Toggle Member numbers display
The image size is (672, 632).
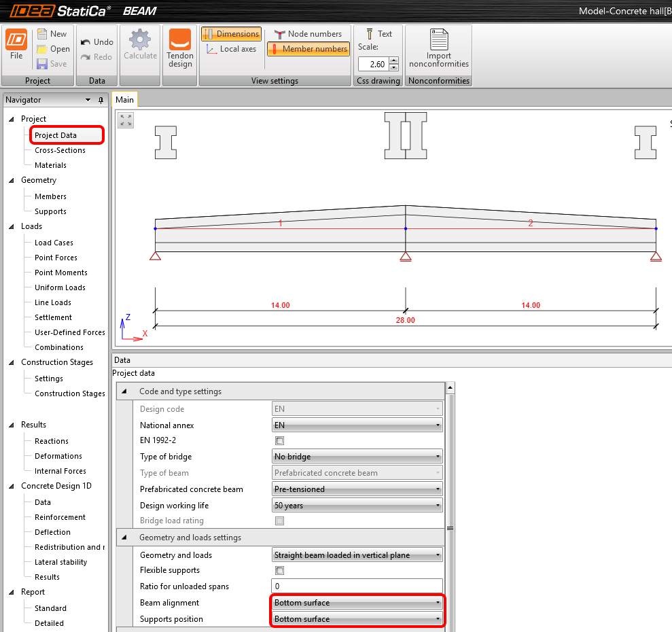(x=308, y=49)
